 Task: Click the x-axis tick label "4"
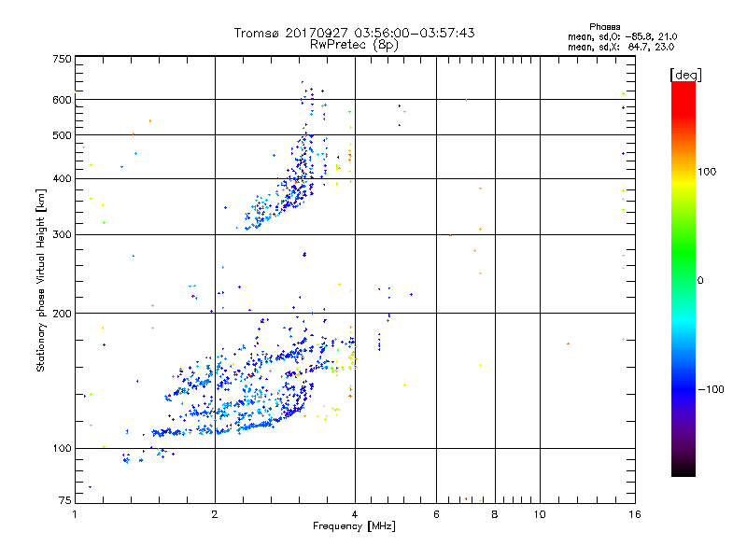355,515
